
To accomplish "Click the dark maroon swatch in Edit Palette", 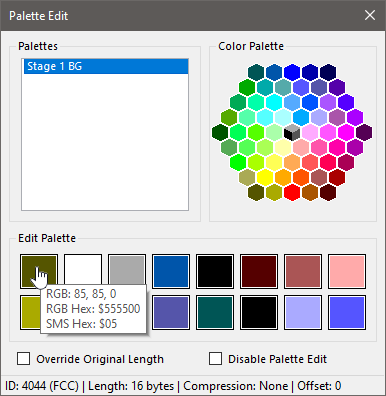I will click(259, 271).
